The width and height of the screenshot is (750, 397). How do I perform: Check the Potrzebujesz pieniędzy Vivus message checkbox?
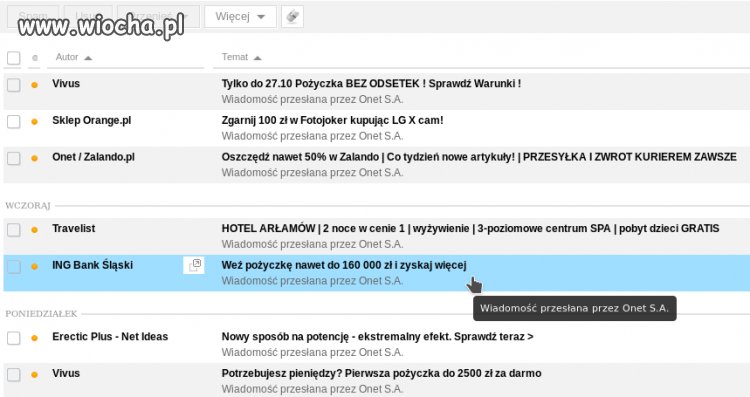click(13, 375)
